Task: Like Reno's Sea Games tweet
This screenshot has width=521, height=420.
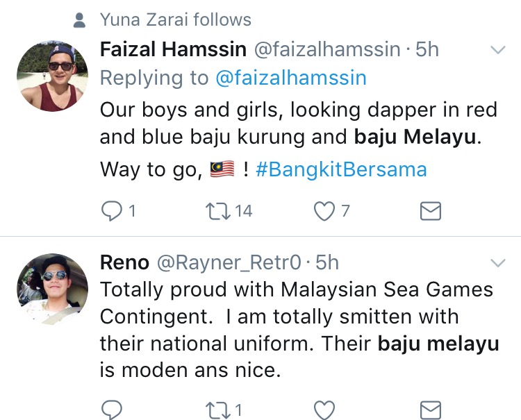Action: [324, 410]
